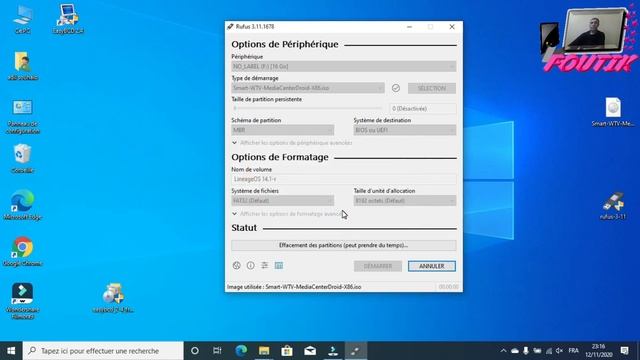
Task: Open Edge from the taskbar
Action: [x=241, y=351]
